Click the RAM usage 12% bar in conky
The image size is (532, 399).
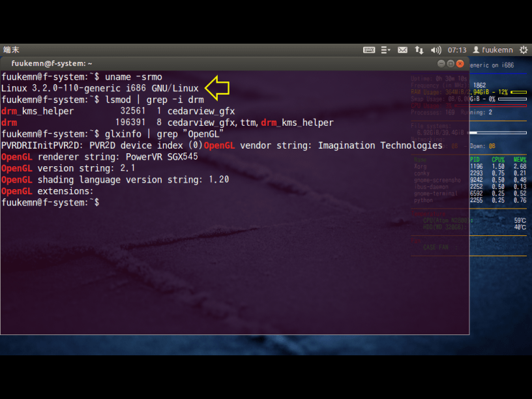click(x=518, y=92)
